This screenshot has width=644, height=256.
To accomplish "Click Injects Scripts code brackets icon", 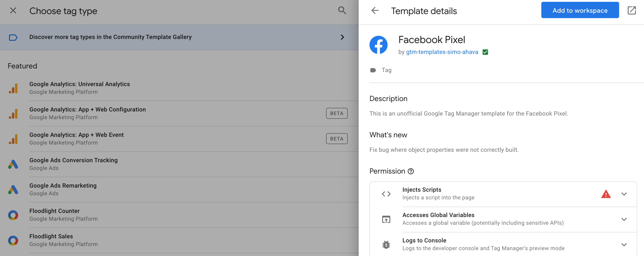I will point(386,194).
